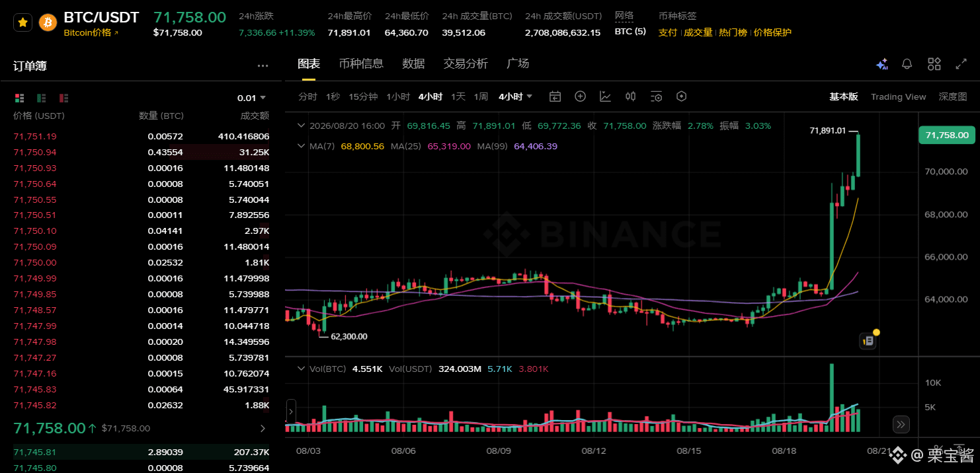Select the highlighted 4小时 interval button
This screenshot has height=473, width=980.
pos(430,96)
